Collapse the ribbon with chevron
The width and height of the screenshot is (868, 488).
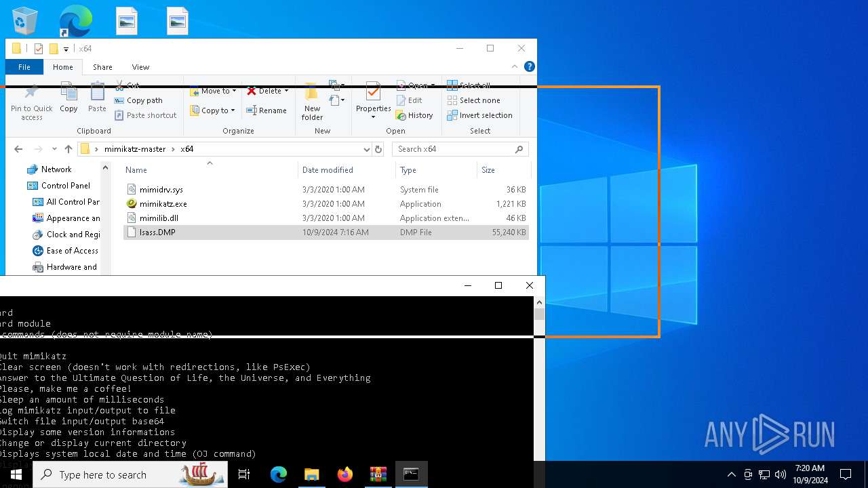pos(515,66)
